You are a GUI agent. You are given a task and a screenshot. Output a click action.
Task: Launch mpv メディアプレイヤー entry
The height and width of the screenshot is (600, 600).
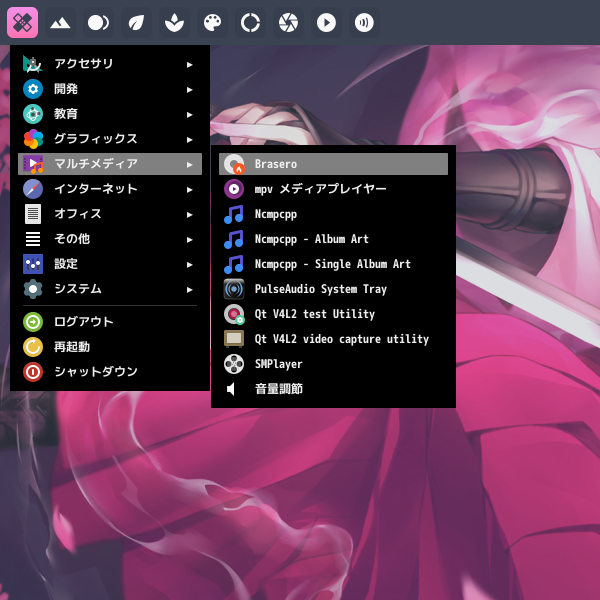(x=333, y=189)
